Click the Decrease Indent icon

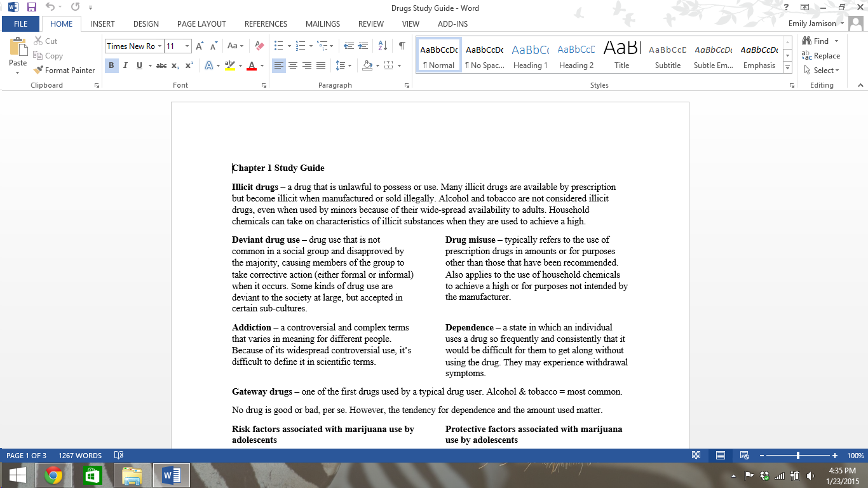click(x=348, y=46)
